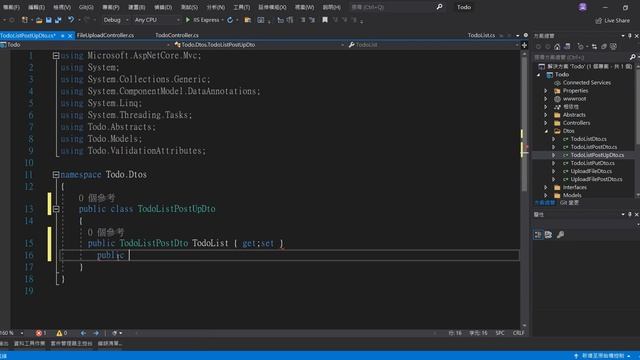
Task: Navigate backward with the left arrow at editor bottom
Action: click(x=83, y=333)
